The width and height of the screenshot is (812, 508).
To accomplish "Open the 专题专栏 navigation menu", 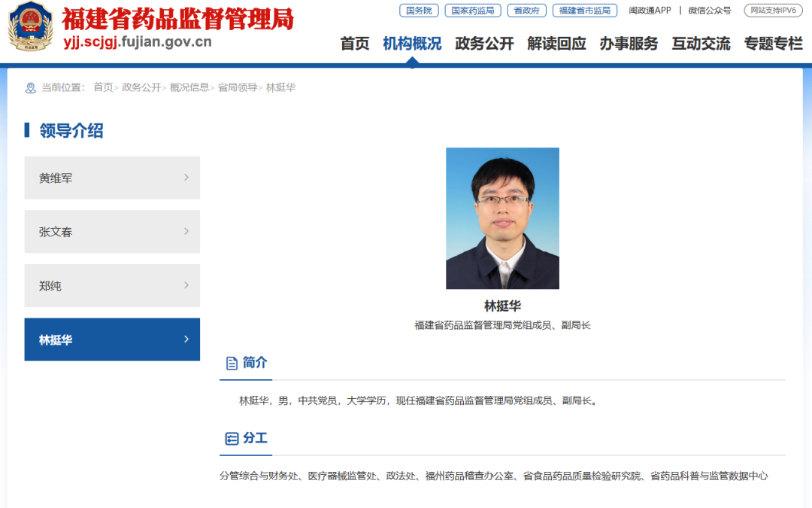I will (x=773, y=44).
